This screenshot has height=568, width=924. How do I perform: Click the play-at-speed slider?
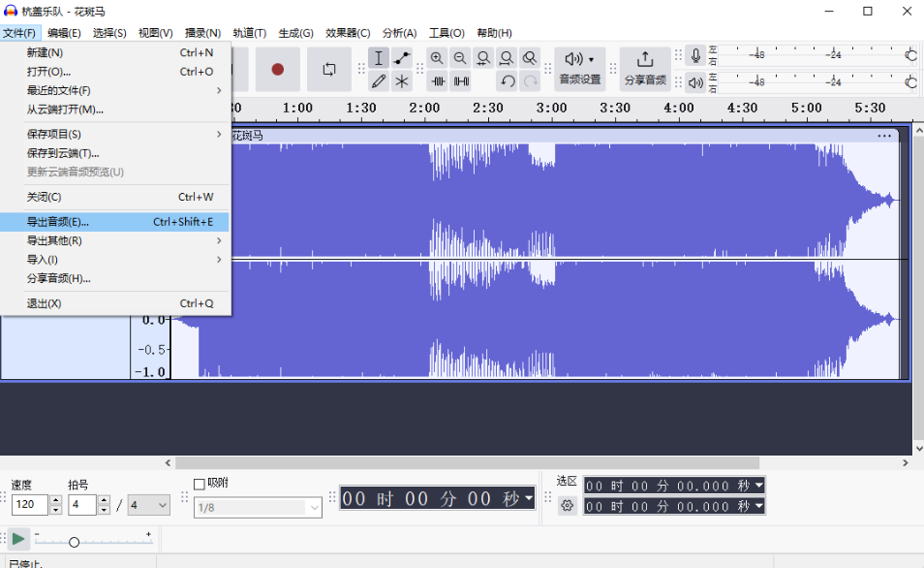(74, 542)
